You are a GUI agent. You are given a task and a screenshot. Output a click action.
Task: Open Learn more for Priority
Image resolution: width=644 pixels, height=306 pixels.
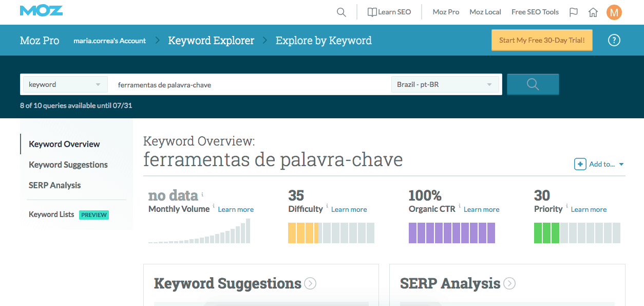coord(589,209)
